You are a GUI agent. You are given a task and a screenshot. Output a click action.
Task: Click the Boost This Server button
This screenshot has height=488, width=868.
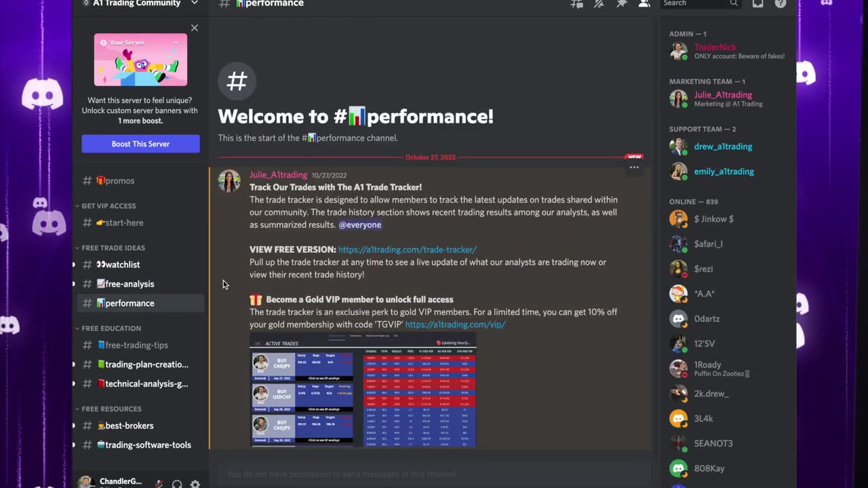[x=140, y=144]
